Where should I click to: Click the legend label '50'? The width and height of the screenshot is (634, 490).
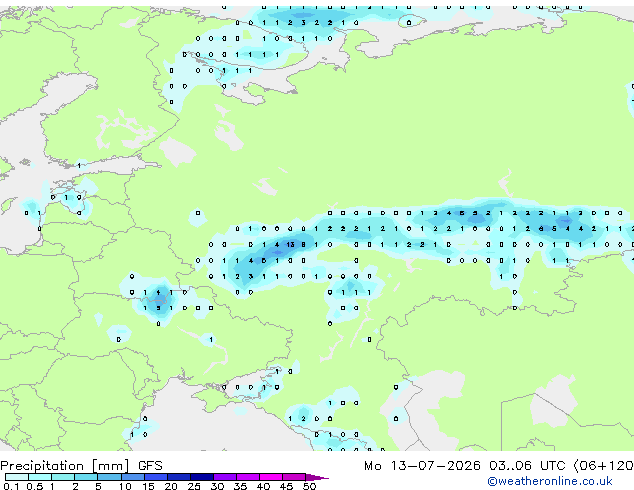309,486
